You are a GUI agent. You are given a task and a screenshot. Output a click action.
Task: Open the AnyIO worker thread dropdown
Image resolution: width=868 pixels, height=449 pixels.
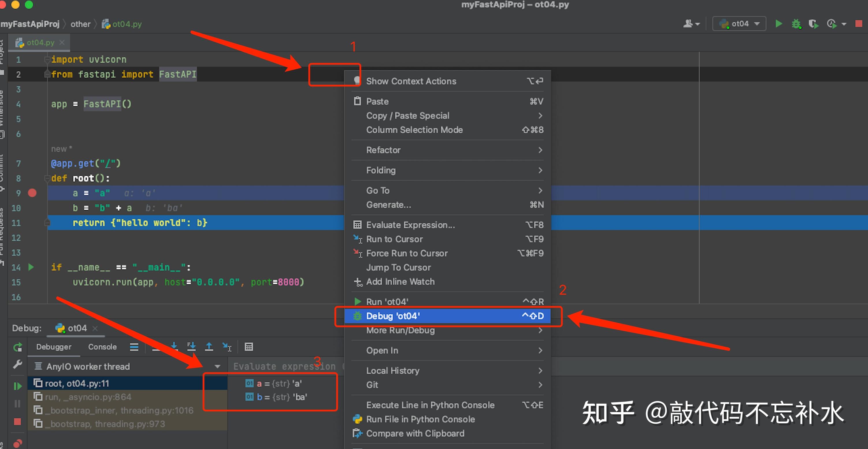coord(218,366)
